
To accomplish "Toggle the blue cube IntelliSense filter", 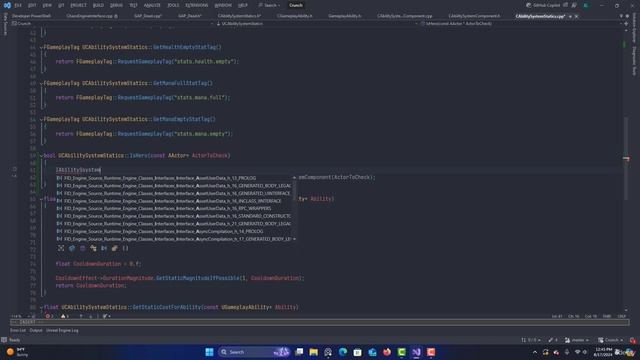I will [x=72, y=248].
